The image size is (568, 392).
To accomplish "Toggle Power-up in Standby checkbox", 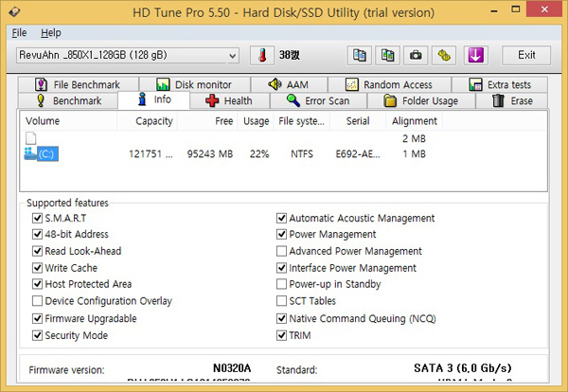I will click(281, 284).
